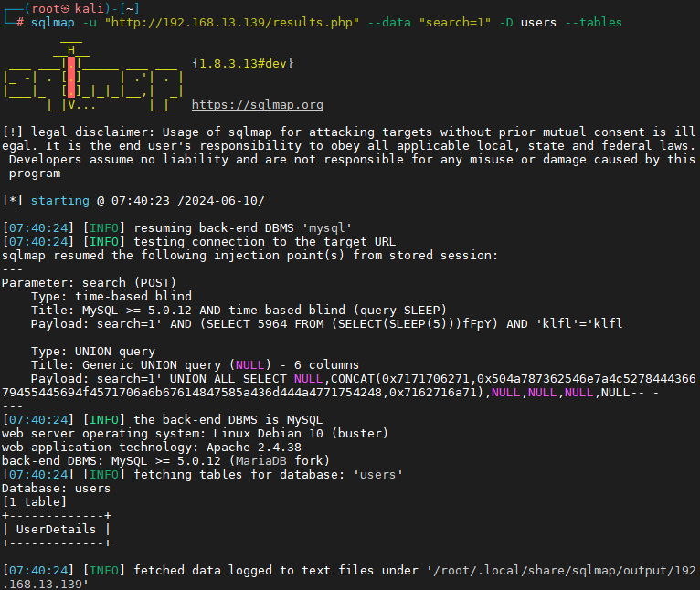Screen dimensions: 700x590
Task: Click "resuming back-end DBMS 'mysql'" line
Action: pyautogui.click(x=176, y=228)
